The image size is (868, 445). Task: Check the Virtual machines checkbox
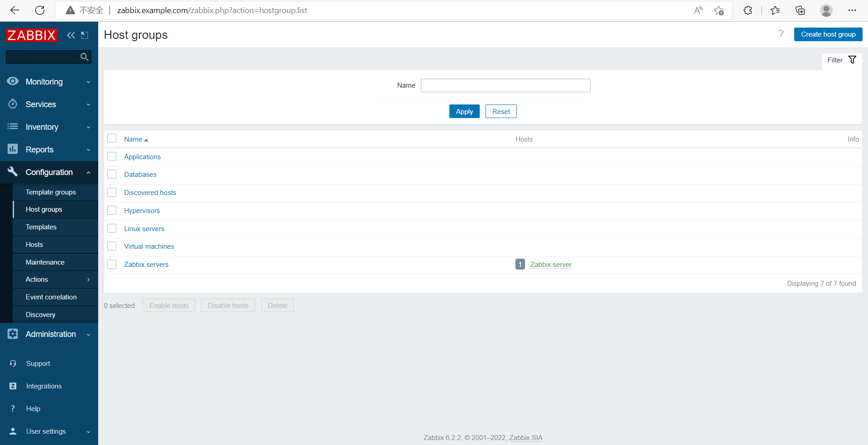[112, 246]
